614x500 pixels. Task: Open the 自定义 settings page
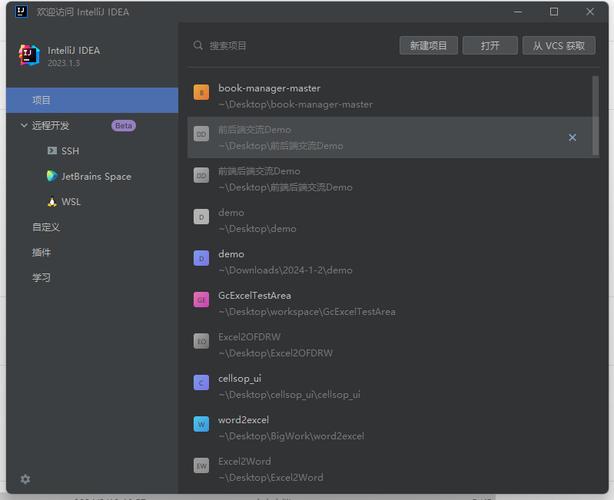click(x=46, y=227)
